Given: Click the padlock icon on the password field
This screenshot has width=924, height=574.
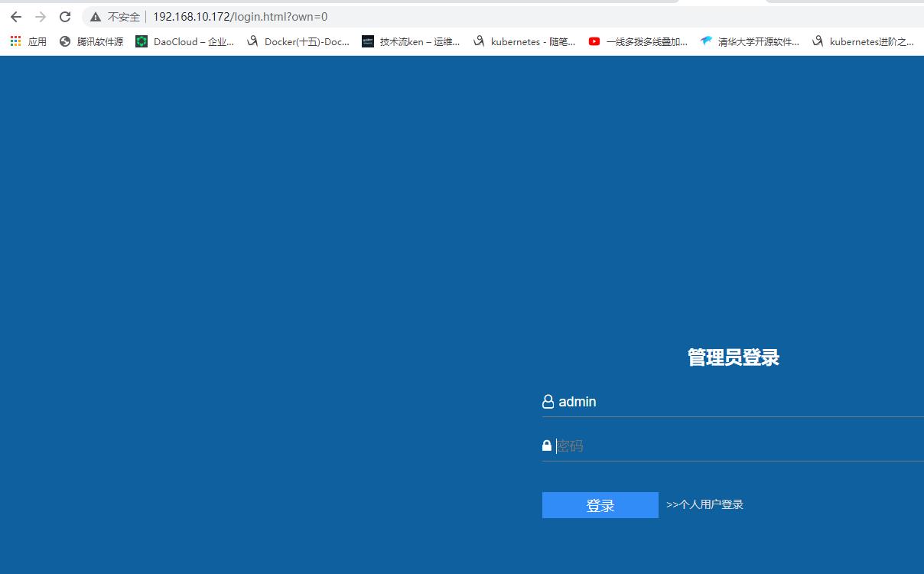Looking at the screenshot, I should pyautogui.click(x=546, y=445).
